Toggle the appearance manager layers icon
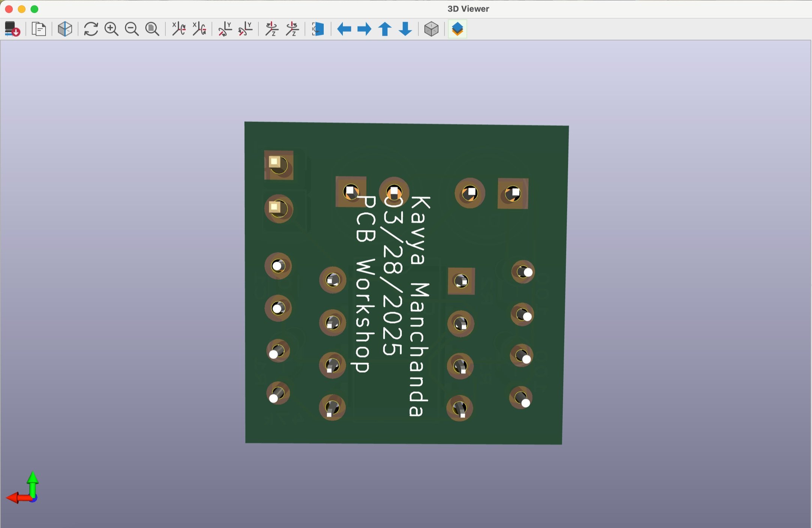812x528 pixels. coord(458,29)
